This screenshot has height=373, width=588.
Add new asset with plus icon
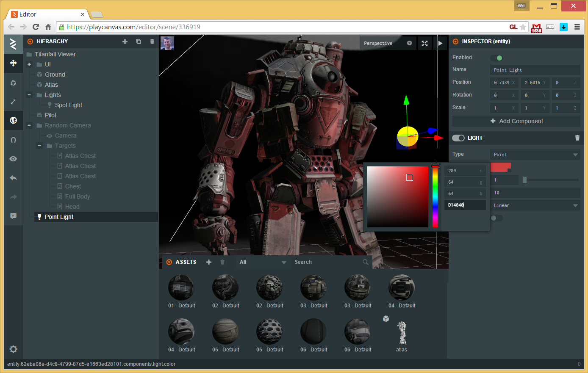tap(209, 262)
